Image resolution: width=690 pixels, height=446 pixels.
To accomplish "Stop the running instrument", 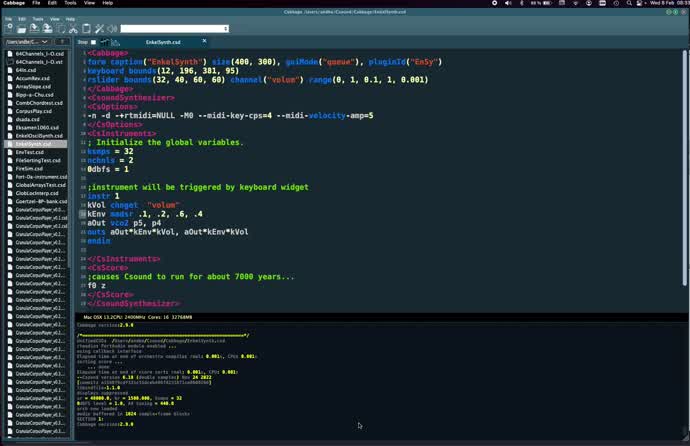I will pos(87,42).
